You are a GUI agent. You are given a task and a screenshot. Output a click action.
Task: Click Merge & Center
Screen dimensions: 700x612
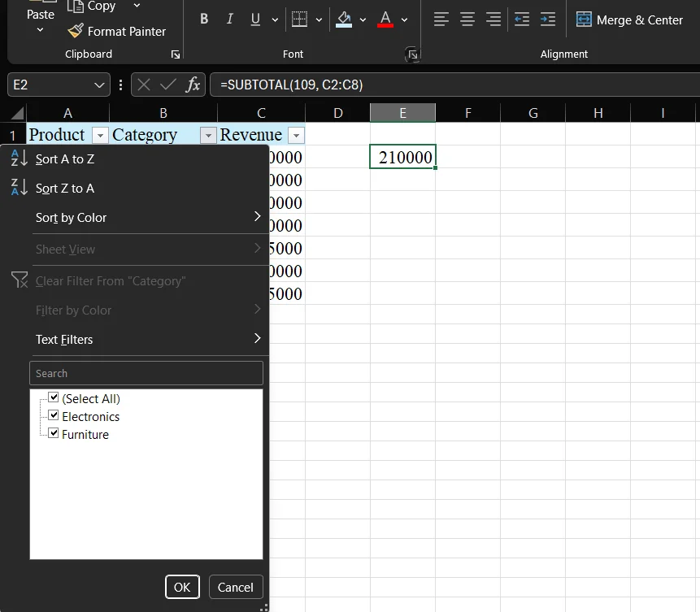point(629,20)
